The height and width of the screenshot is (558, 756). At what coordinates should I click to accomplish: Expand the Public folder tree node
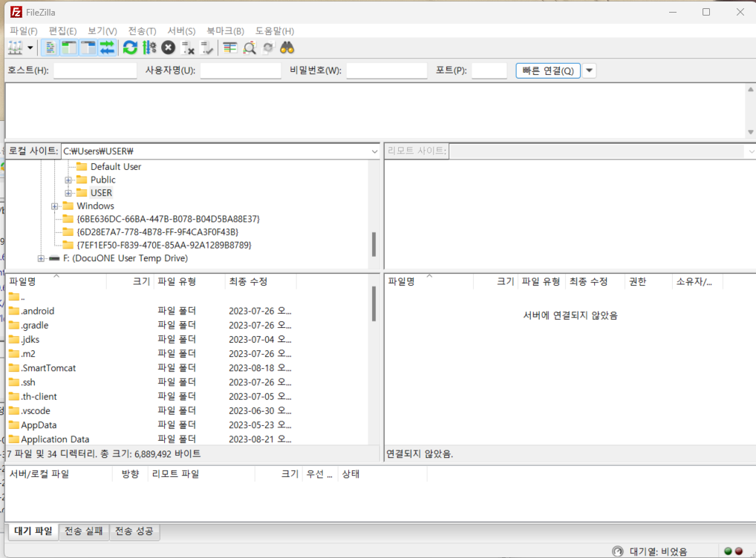[68, 180]
